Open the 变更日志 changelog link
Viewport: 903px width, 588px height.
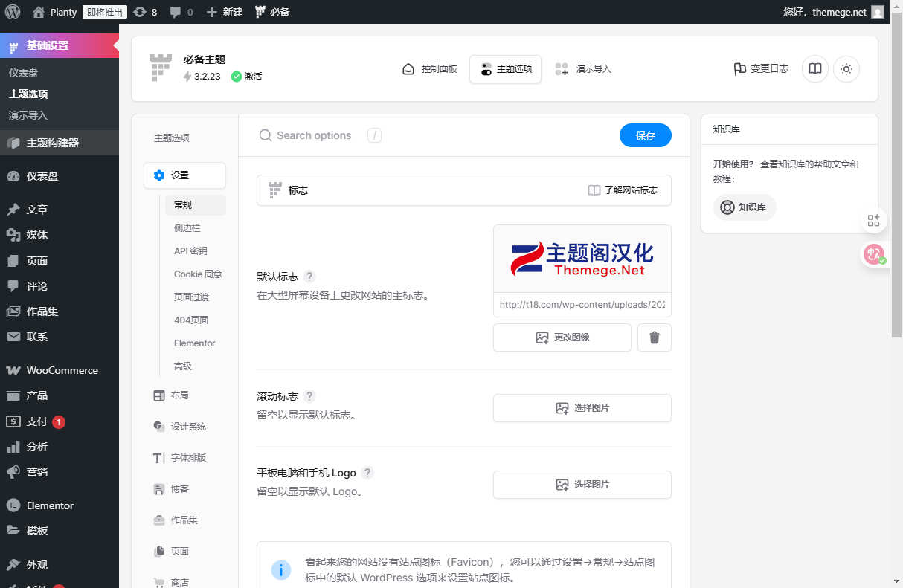tap(761, 69)
